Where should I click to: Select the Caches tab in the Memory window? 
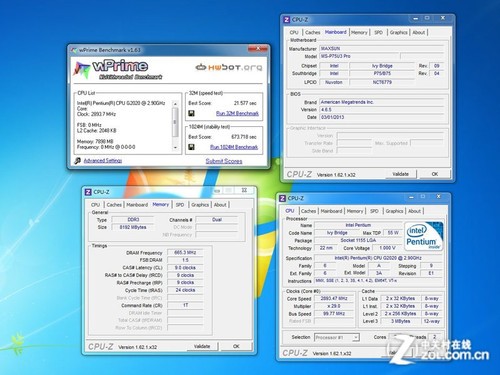(x=114, y=205)
